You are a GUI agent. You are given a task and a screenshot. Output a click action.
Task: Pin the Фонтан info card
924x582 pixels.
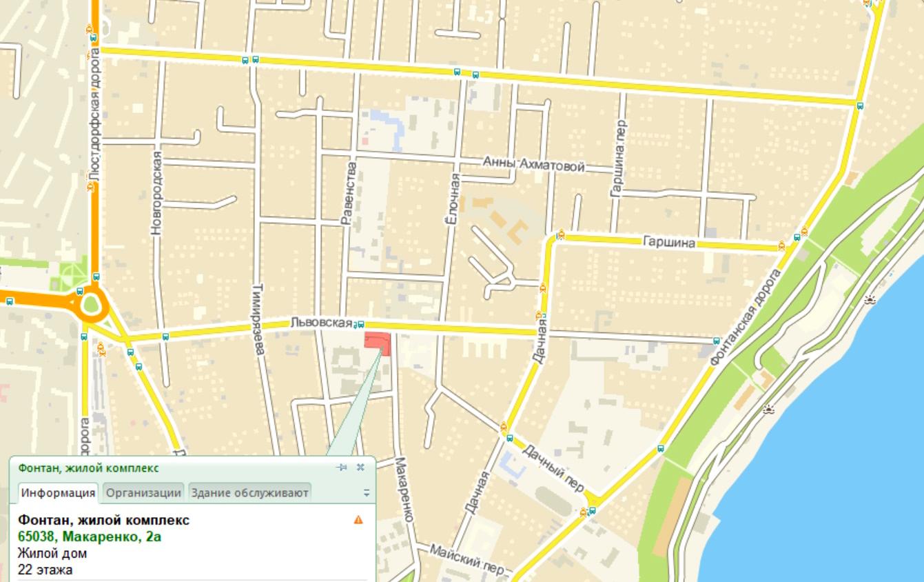[342, 468]
